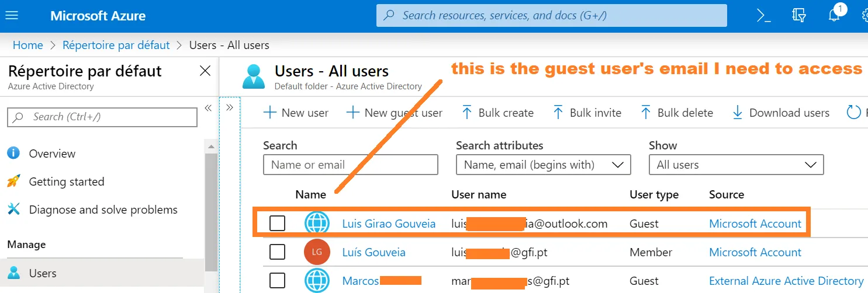Open the notifications bell
The image size is (868, 293).
pyautogui.click(x=834, y=16)
